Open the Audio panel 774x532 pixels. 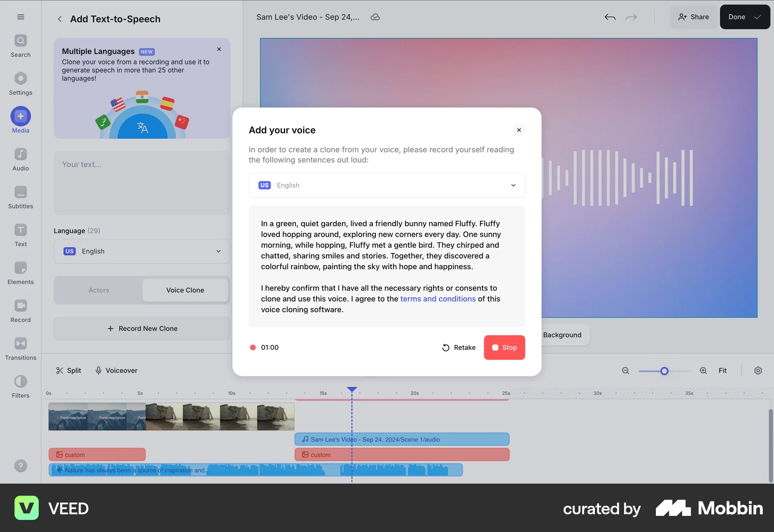pyautogui.click(x=20, y=158)
